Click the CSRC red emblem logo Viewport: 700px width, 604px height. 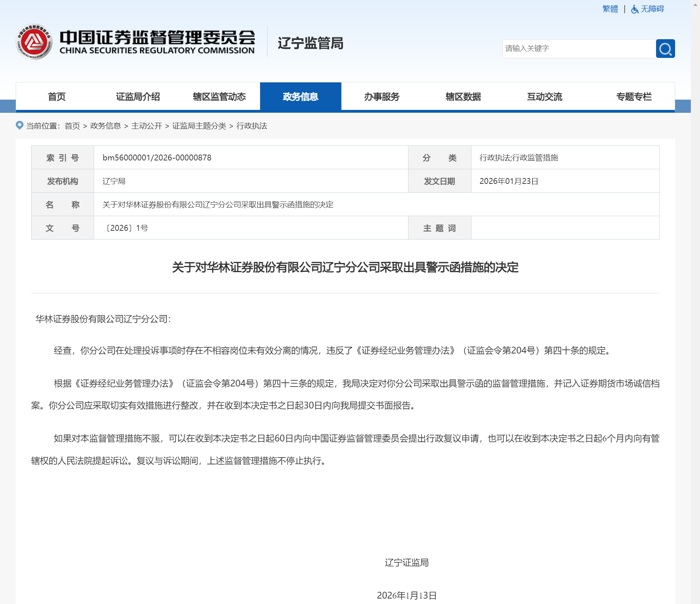coord(34,42)
